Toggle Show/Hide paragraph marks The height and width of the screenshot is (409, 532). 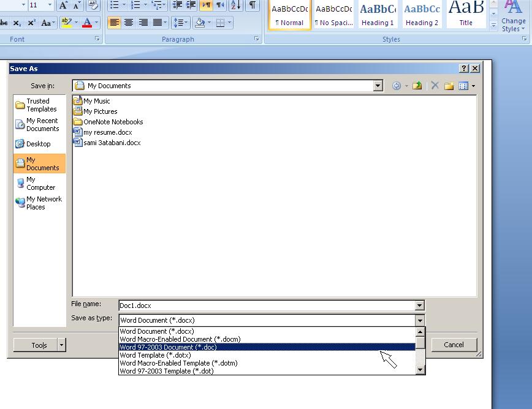click(x=252, y=6)
